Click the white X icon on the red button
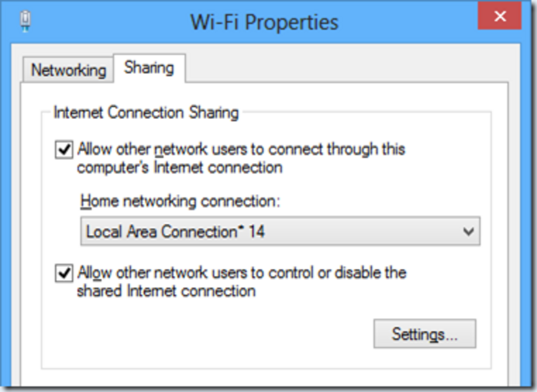 [x=500, y=16]
